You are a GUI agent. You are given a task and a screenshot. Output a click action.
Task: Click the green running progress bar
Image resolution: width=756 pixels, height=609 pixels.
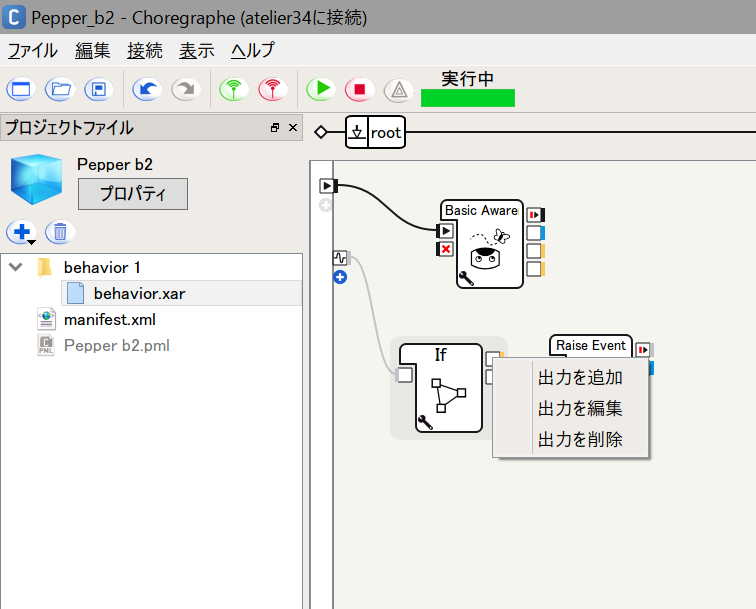468,98
